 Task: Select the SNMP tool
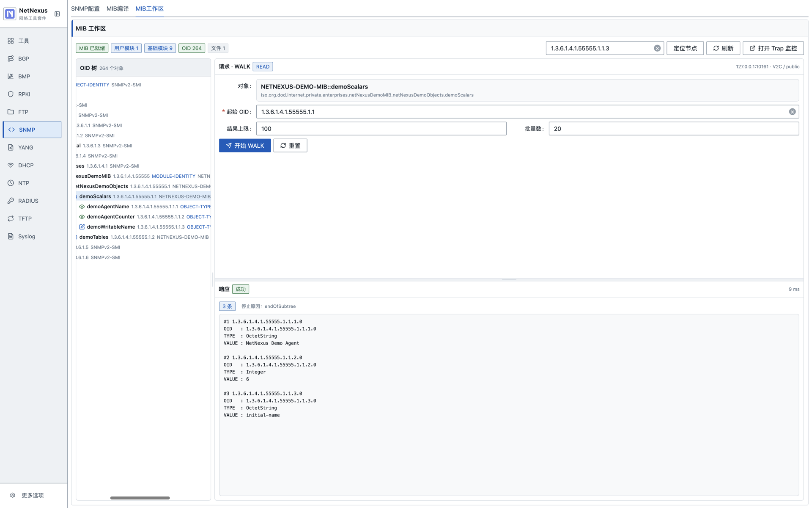(32, 130)
